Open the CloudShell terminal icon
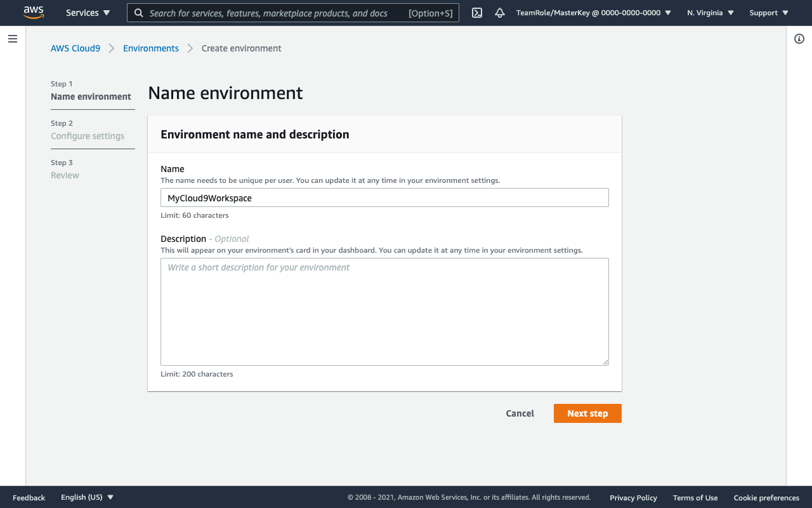Viewport: 812px width, 508px height. tap(477, 13)
